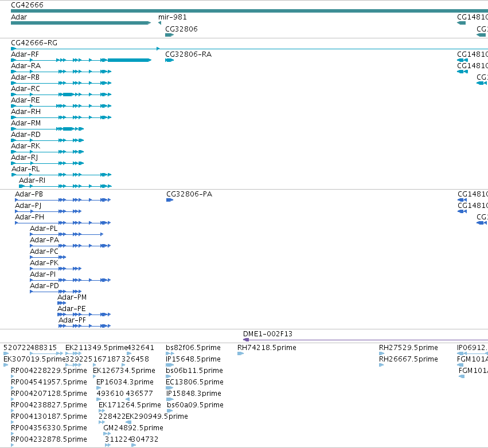Click the Adar-RA transcript label
The height and width of the screenshot is (448, 488).
pyautogui.click(x=26, y=66)
